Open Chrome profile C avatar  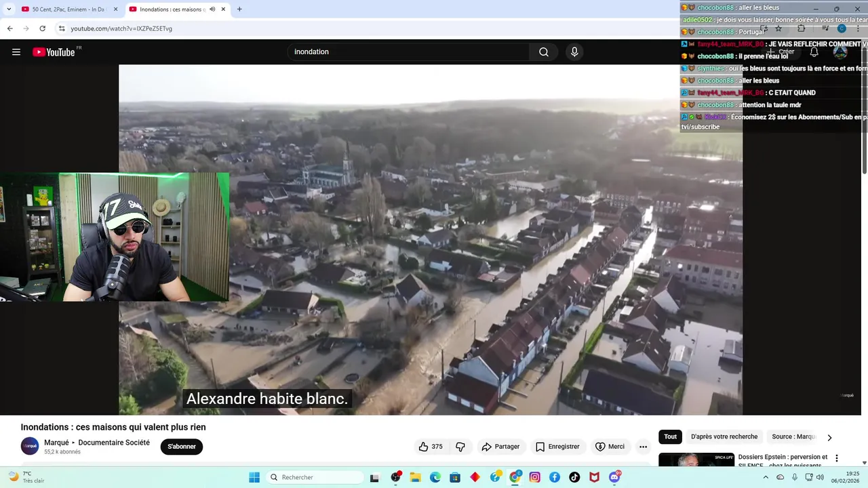click(842, 28)
